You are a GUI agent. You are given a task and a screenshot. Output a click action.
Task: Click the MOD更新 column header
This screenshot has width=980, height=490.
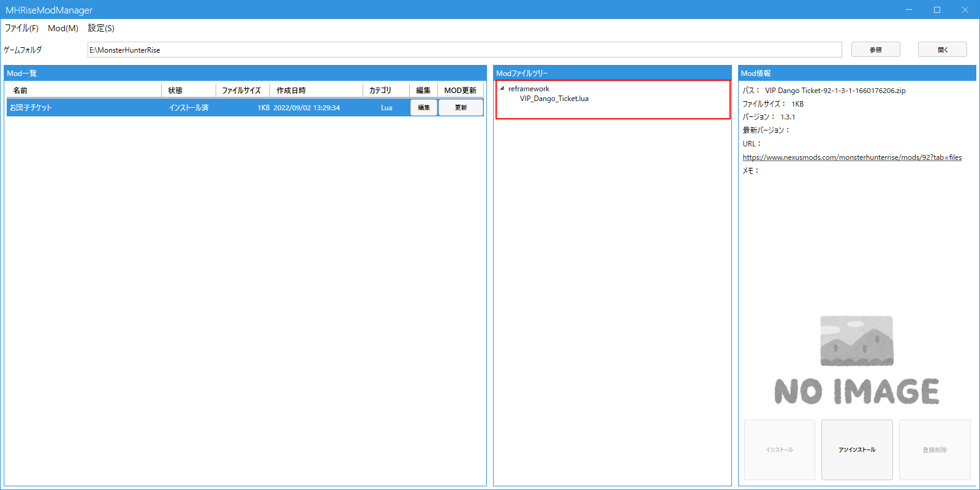461,90
